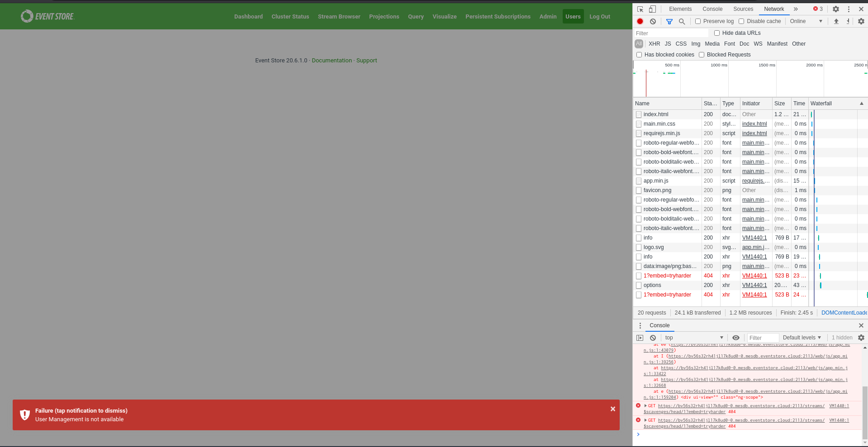
Task: Open DevTools three-dot customize menu
Action: click(x=849, y=9)
